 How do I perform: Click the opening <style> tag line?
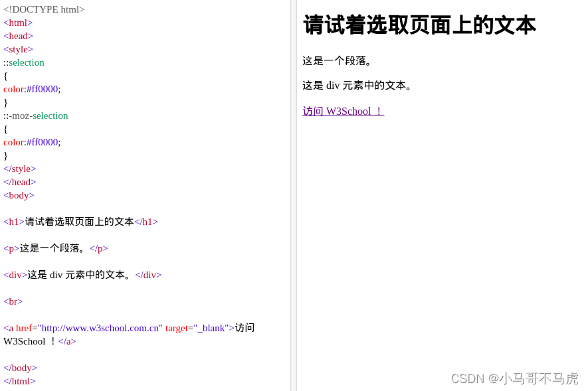[19, 49]
